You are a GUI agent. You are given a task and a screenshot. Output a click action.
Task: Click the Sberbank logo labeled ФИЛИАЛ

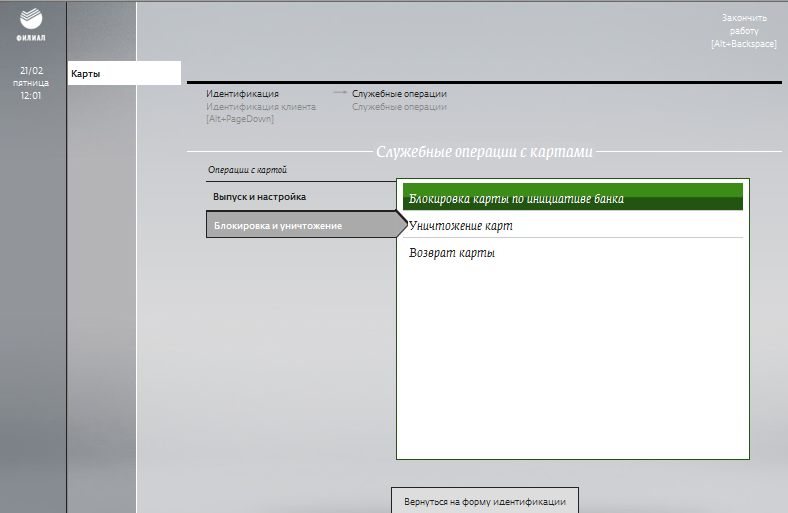coord(31,25)
